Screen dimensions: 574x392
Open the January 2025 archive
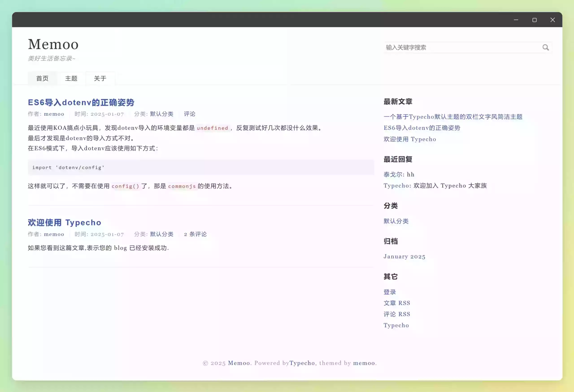pyautogui.click(x=404, y=256)
